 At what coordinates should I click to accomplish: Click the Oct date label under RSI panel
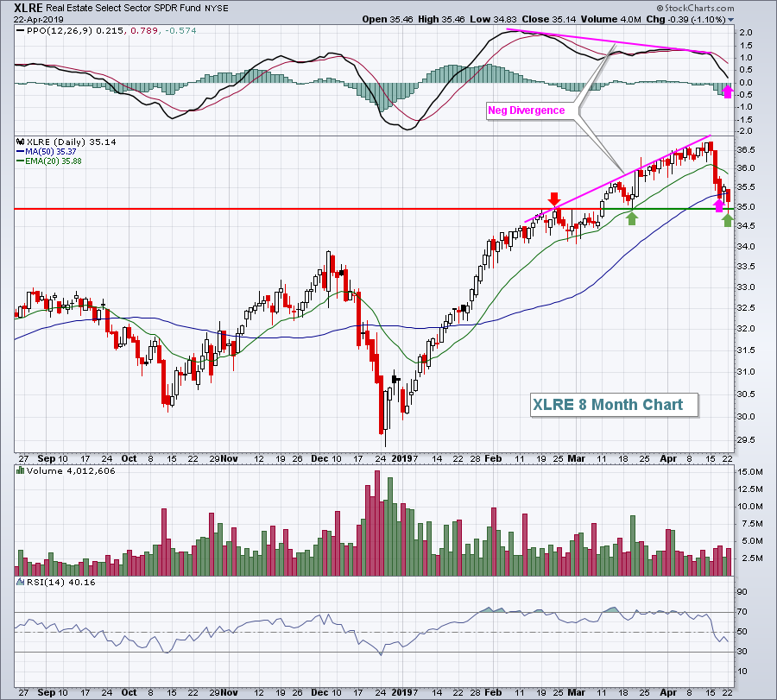tap(129, 692)
